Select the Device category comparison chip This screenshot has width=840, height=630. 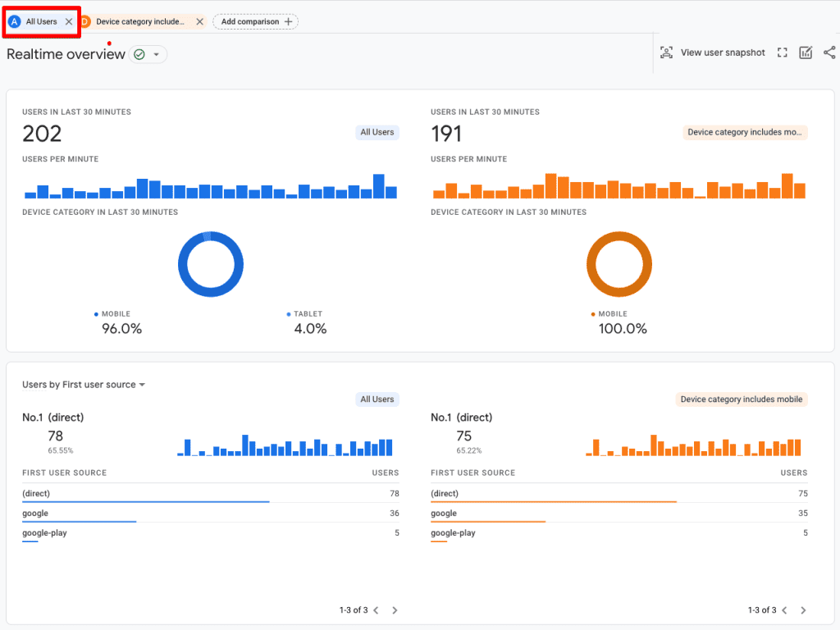[x=140, y=21]
